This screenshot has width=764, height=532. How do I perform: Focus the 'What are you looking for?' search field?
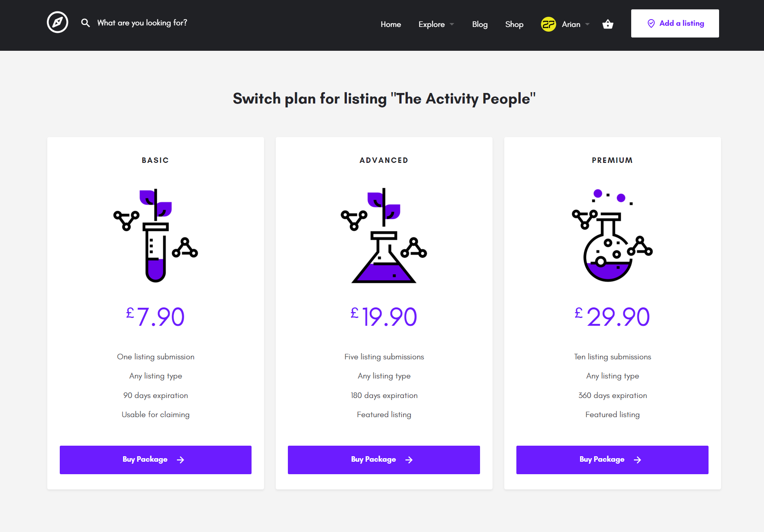click(142, 23)
